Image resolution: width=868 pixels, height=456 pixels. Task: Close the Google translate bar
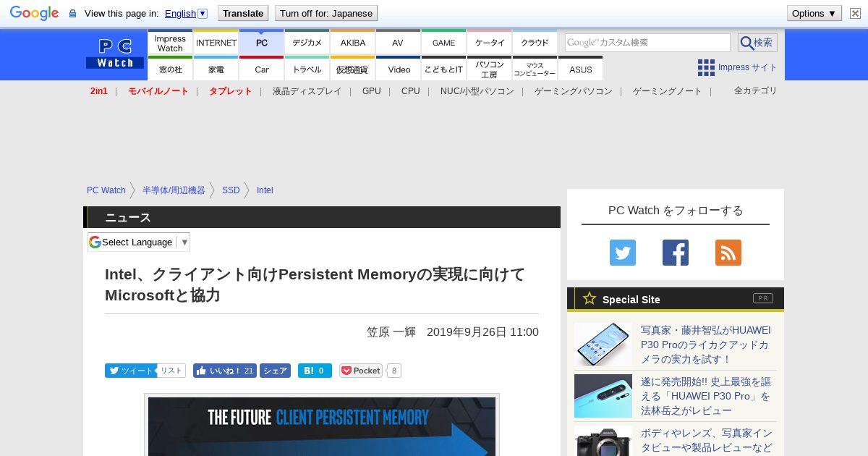coord(855,13)
